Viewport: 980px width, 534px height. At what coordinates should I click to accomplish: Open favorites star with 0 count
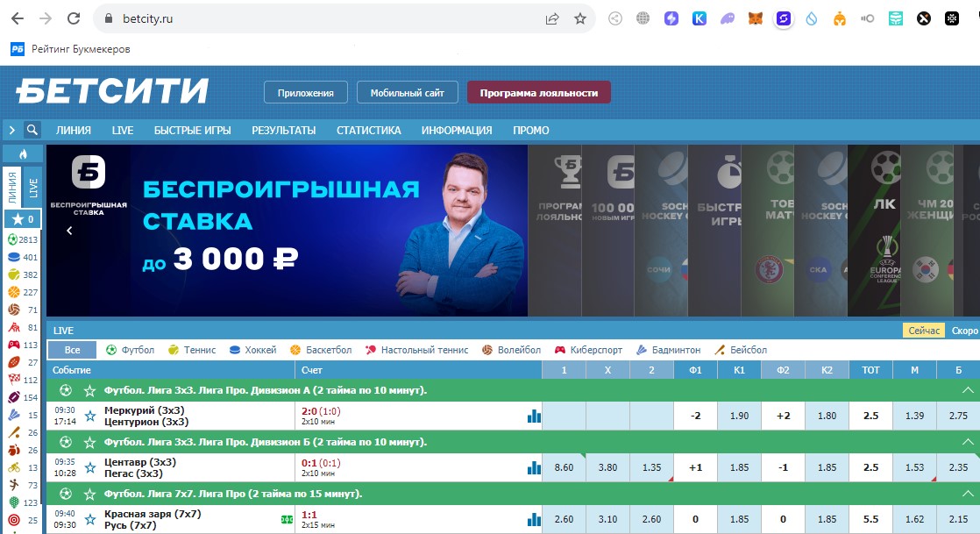(x=23, y=219)
